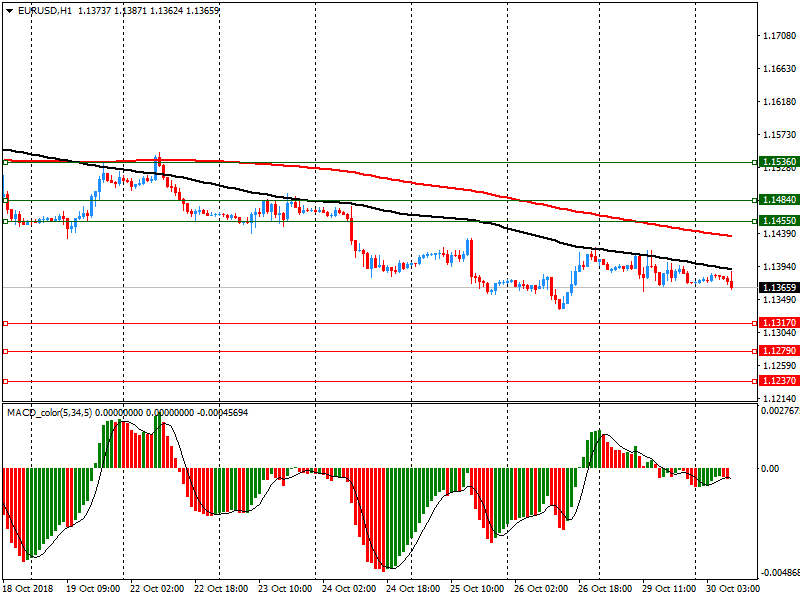
Task: Click the 1.17080 value on price scale
Action: [x=778, y=36]
